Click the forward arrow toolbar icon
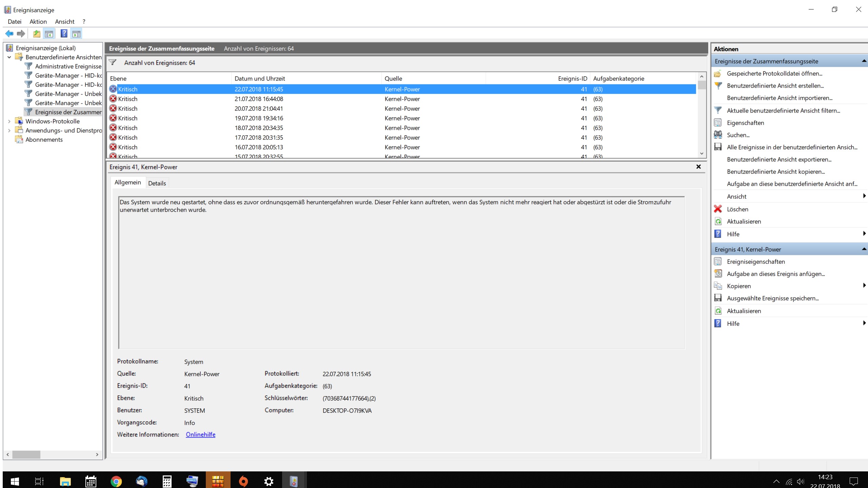 click(x=21, y=34)
